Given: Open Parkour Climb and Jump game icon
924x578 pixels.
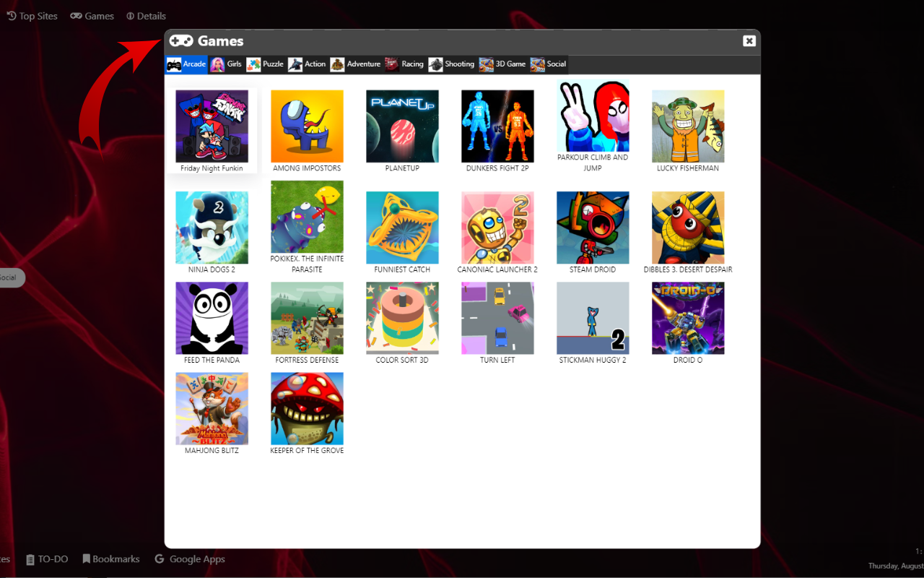Looking at the screenshot, I should (593, 116).
